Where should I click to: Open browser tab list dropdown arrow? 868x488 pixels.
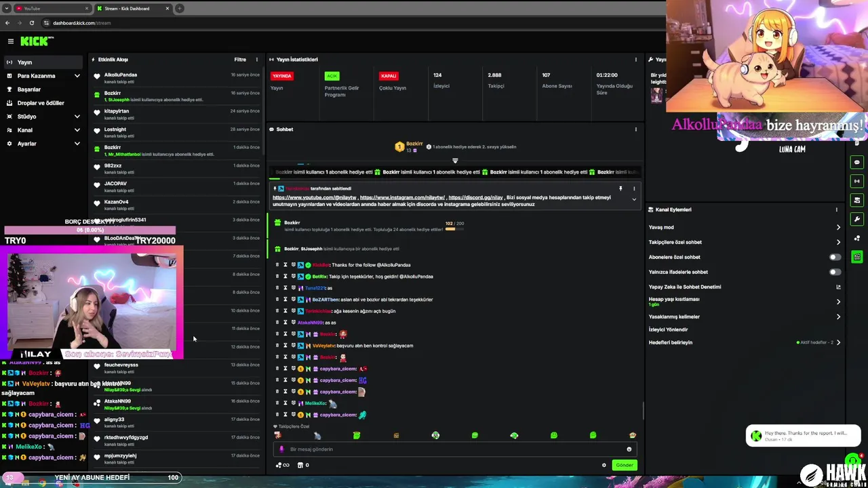(x=5, y=9)
